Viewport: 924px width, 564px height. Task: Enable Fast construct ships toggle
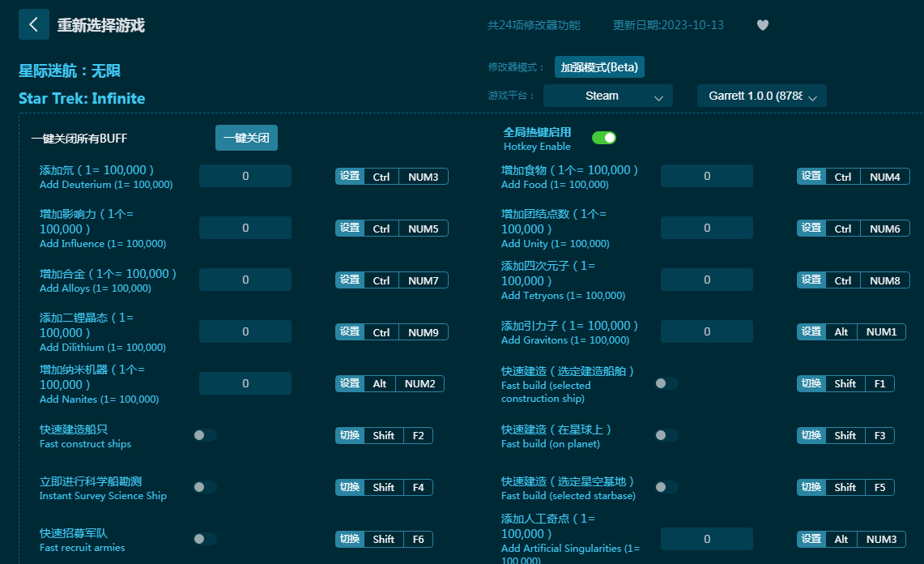[205, 435]
